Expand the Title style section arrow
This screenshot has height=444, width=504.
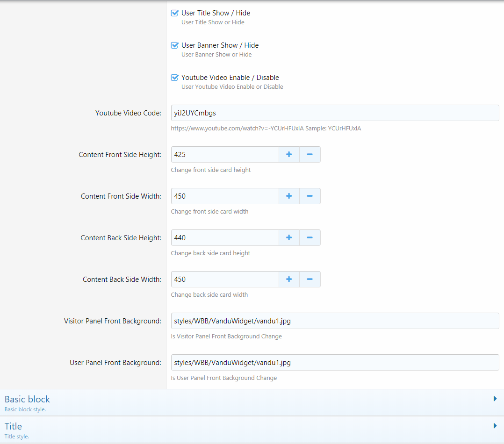495,426
